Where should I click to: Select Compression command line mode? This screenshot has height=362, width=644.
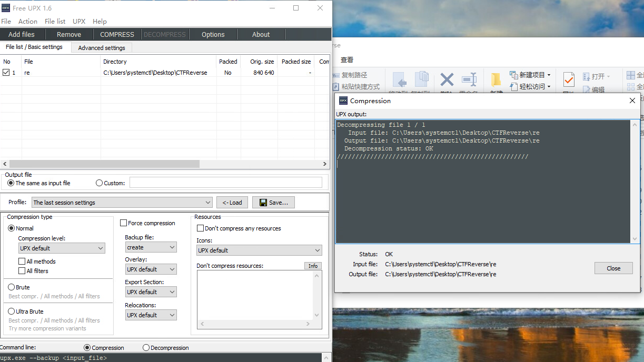tap(87, 348)
